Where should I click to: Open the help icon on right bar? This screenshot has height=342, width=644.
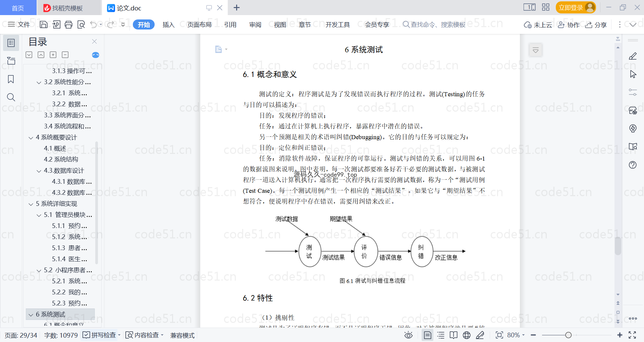tap(633, 165)
